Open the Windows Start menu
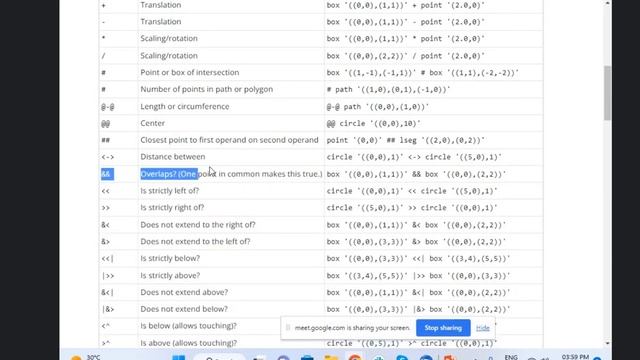This screenshot has width=640, height=360. point(178,358)
